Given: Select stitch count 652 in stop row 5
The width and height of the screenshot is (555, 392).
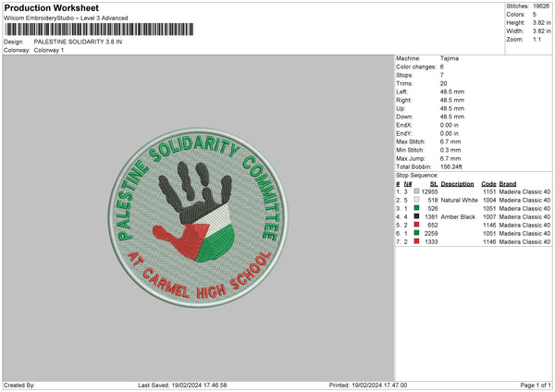Looking at the screenshot, I should [433, 225].
